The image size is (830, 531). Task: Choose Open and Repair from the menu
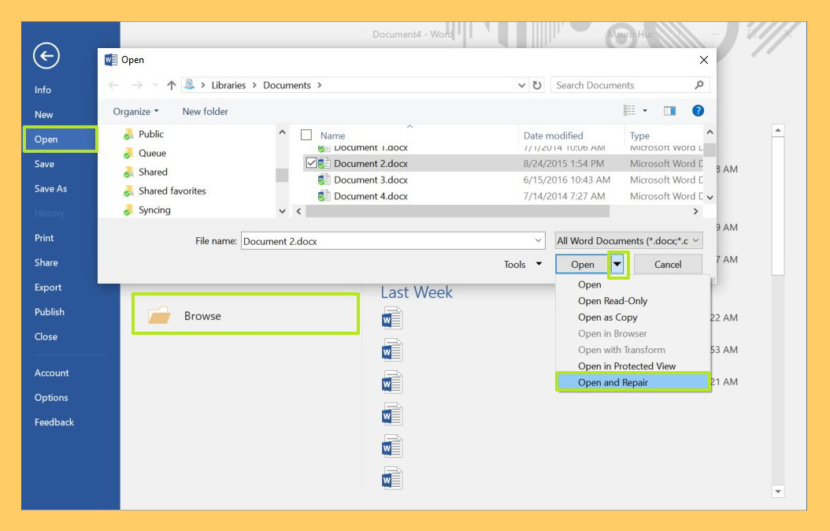[x=612, y=383]
